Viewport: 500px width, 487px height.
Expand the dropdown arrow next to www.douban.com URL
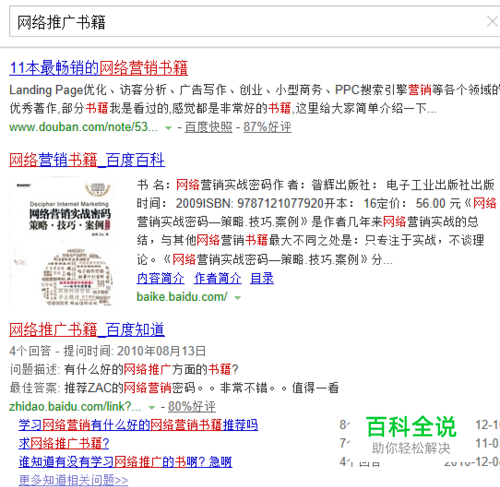pyautogui.click(x=168, y=128)
